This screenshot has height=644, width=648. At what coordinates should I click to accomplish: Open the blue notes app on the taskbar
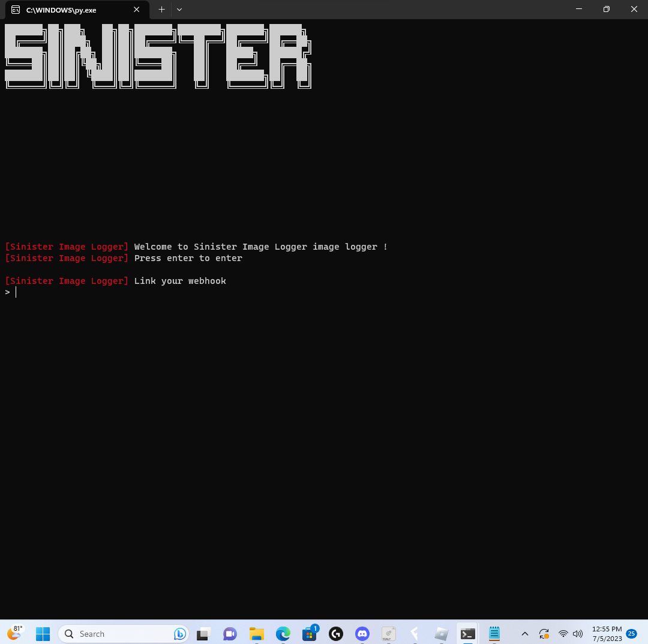[494, 633]
